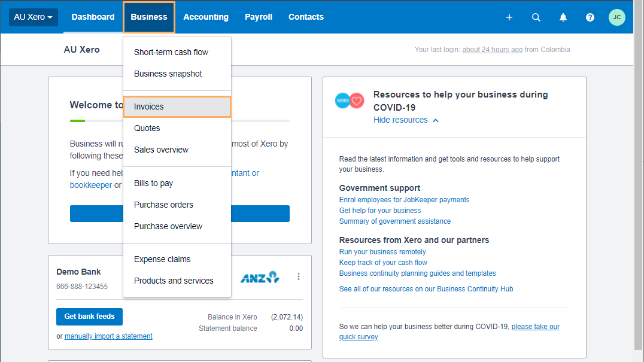
Task: Click the Government support heading
Action: click(x=379, y=188)
